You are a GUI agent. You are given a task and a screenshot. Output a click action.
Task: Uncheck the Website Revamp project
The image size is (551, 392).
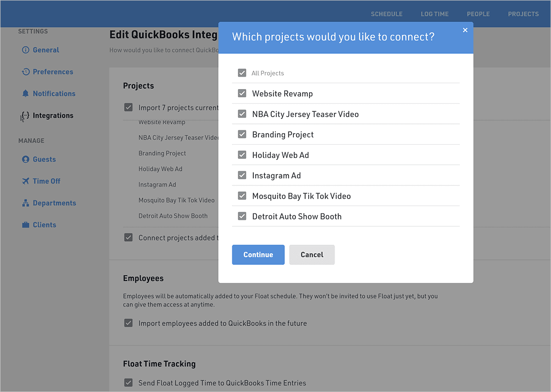point(242,94)
